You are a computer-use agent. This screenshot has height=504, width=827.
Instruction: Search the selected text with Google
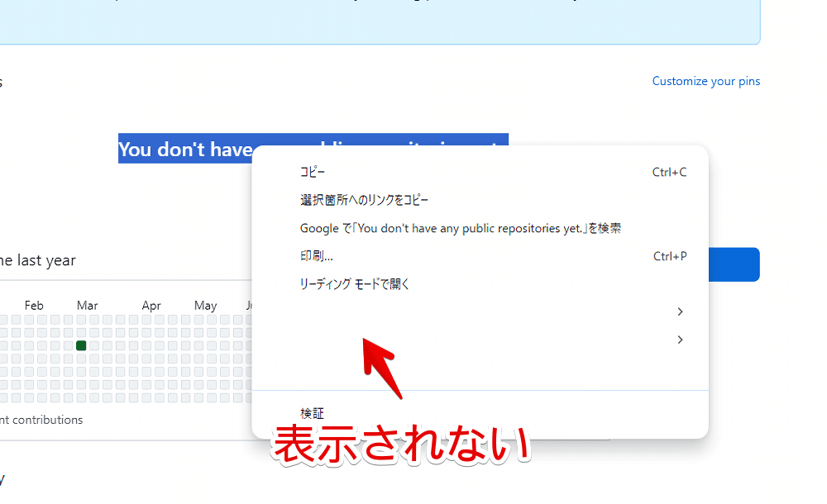pyautogui.click(x=460, y=228)
